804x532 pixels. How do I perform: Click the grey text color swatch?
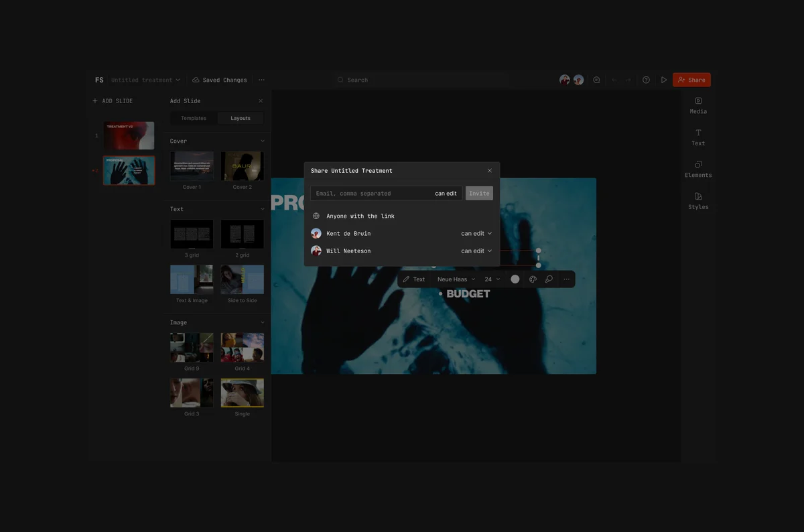515,279
